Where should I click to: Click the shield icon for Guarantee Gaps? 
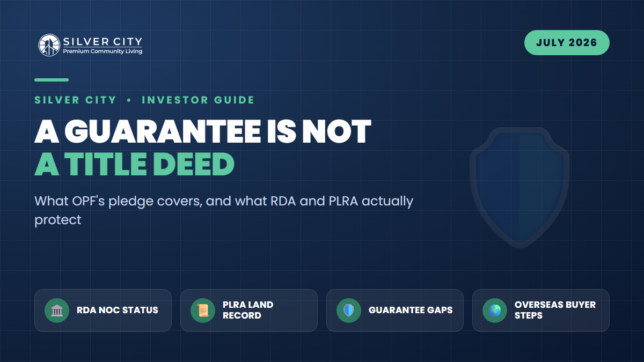coord(349,311)
